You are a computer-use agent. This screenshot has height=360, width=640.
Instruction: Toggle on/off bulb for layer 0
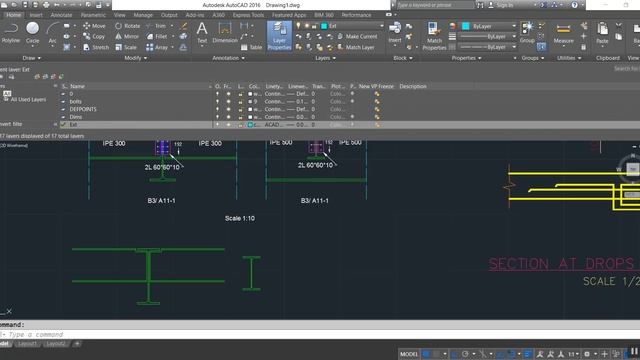coord(217,94)
